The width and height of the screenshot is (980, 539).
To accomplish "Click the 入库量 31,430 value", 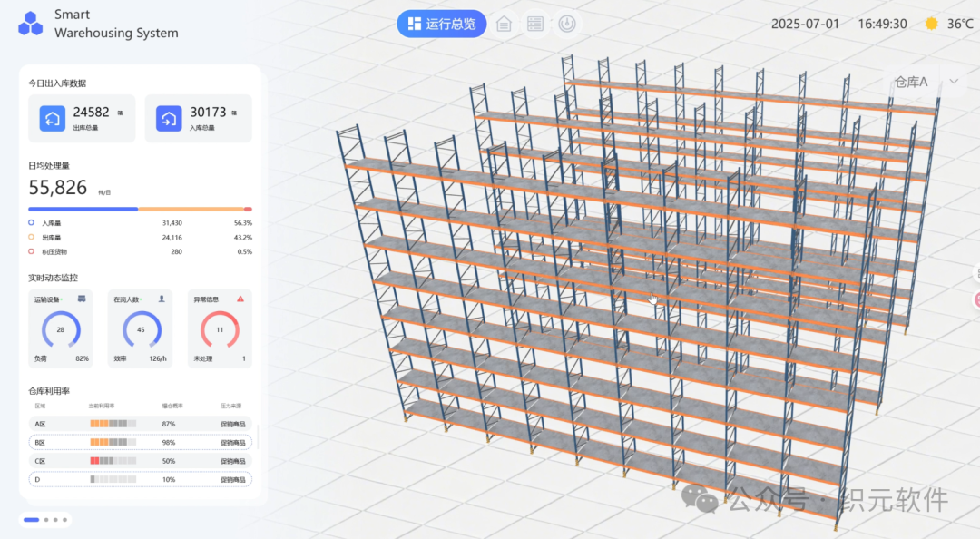I will (171, 222).
